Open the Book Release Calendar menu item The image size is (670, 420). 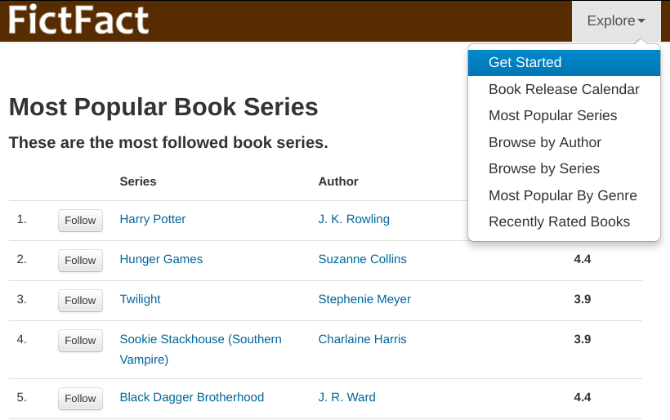[563, 89]
